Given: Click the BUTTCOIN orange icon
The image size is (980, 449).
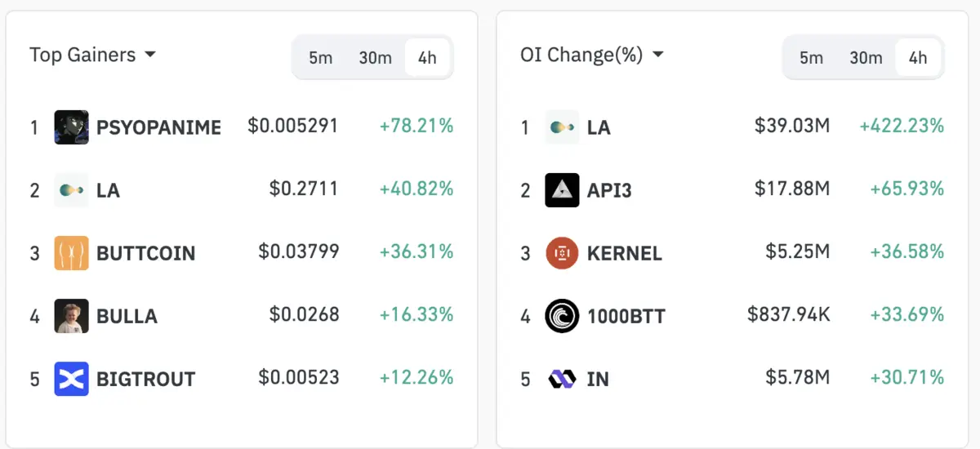Looking at the screenshot, I should tap(71, 253).
